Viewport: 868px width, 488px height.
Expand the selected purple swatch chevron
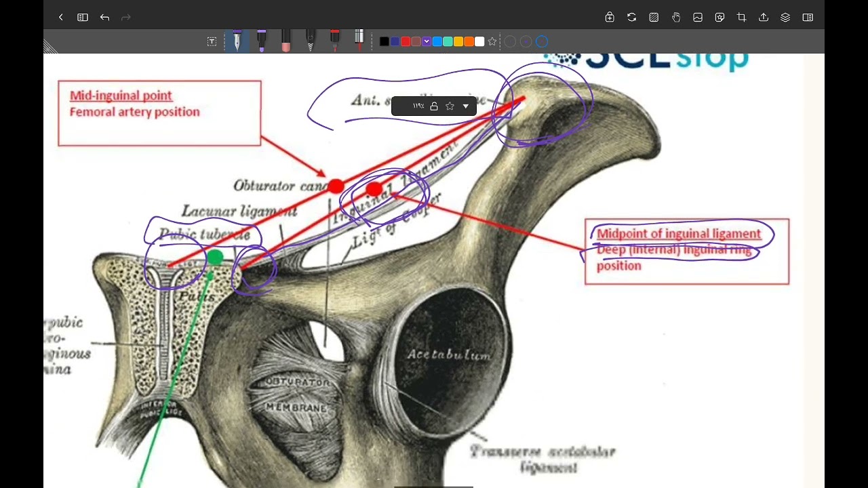(x=427, y=42)
